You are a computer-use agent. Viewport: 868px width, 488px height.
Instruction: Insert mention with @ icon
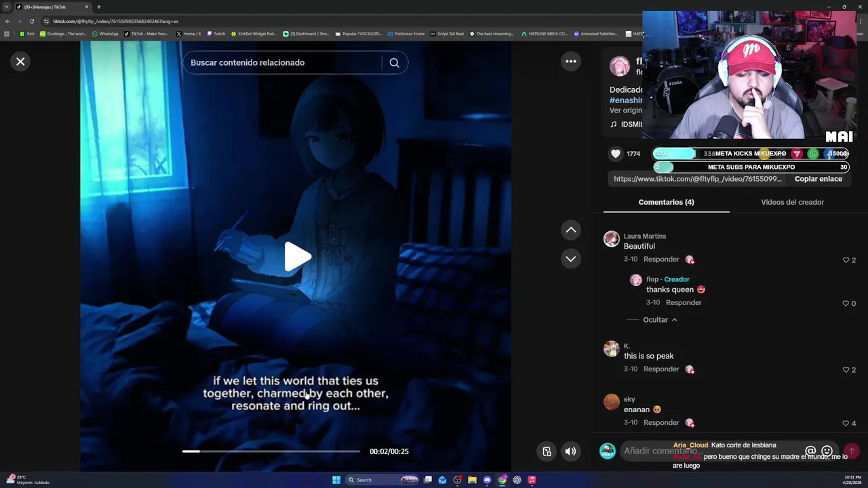click(810, 451)
